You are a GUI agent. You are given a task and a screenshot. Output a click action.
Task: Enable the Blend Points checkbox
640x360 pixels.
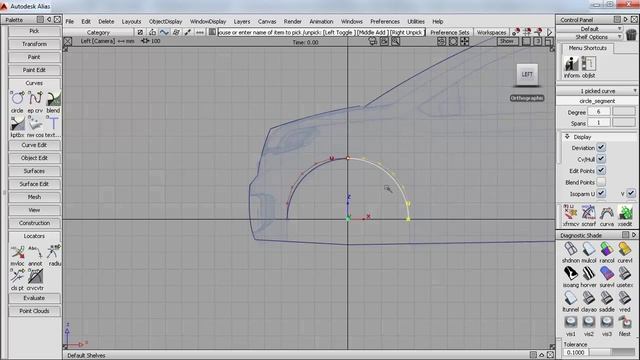pyautogui.click(x=601, y=182)
